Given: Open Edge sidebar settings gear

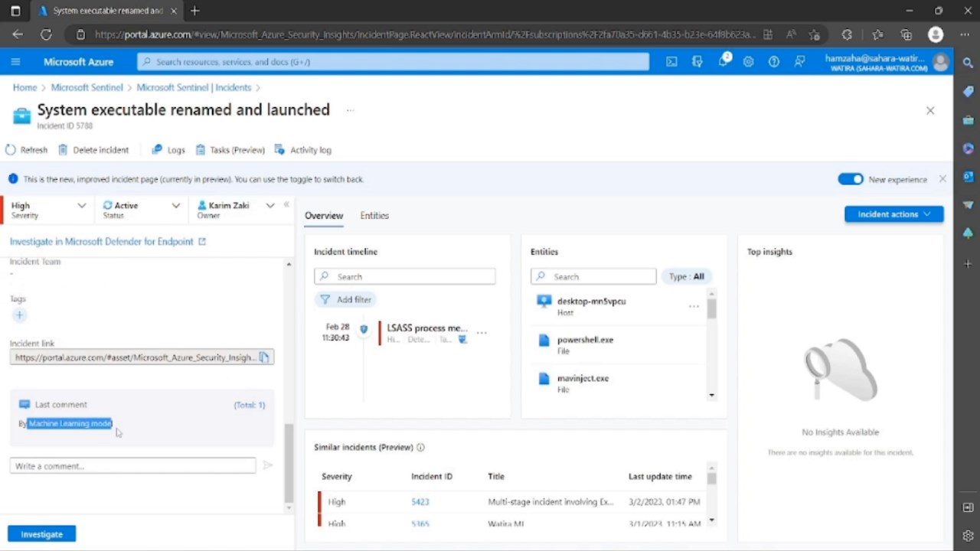Looking at the screenshot, I should (969, 536).
